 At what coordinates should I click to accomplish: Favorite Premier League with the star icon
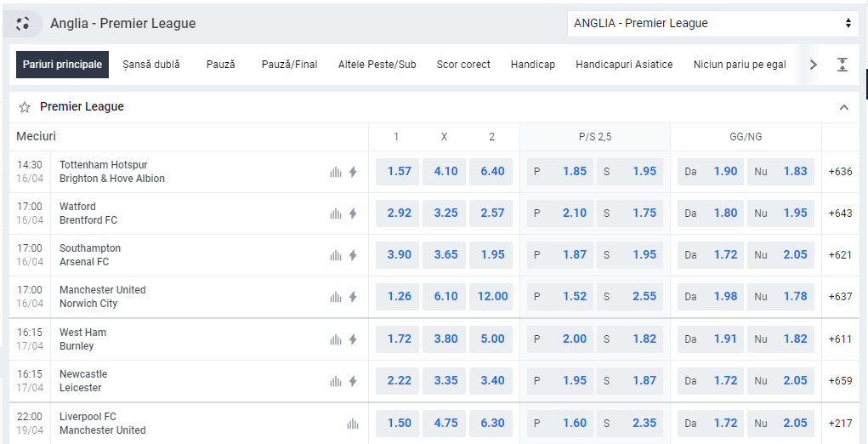(x=25, y=107)
